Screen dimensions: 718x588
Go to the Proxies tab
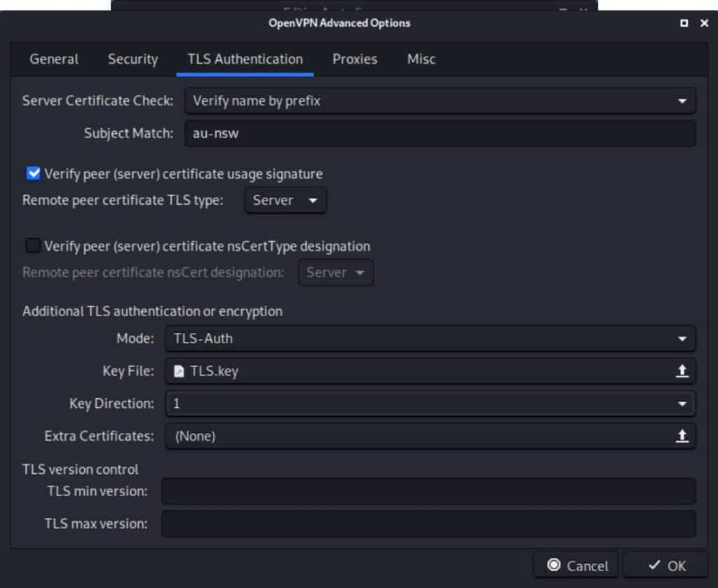coord(355,59)
